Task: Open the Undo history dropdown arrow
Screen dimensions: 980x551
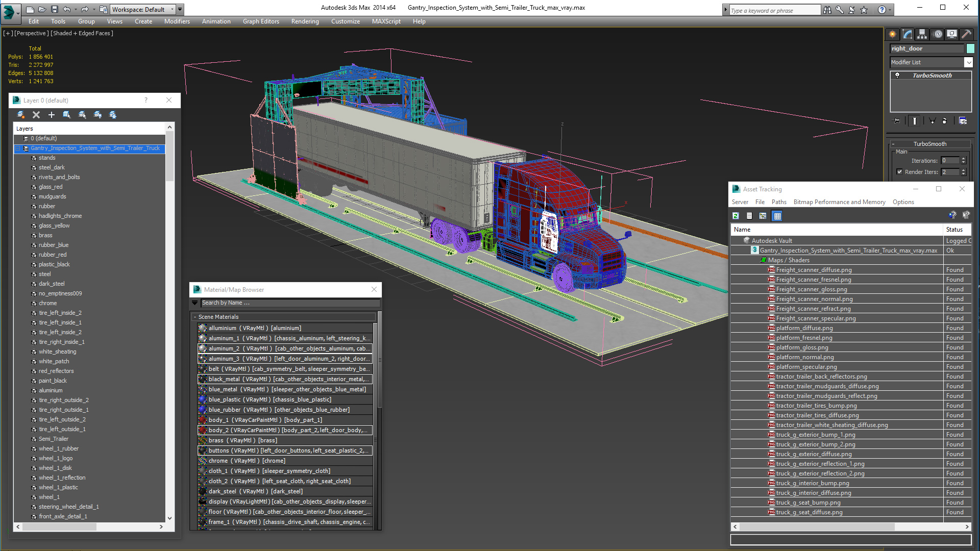Action: coord(76,9)
